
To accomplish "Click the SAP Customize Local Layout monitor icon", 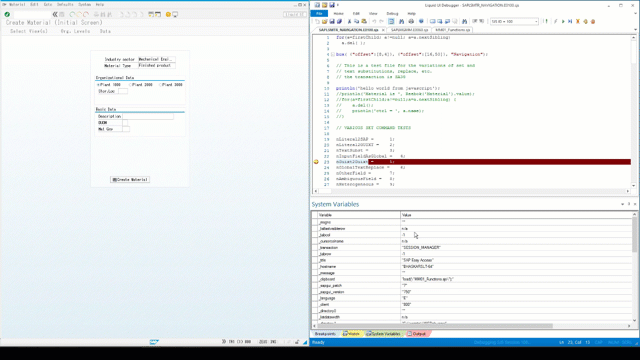I will tap(175, 14).
